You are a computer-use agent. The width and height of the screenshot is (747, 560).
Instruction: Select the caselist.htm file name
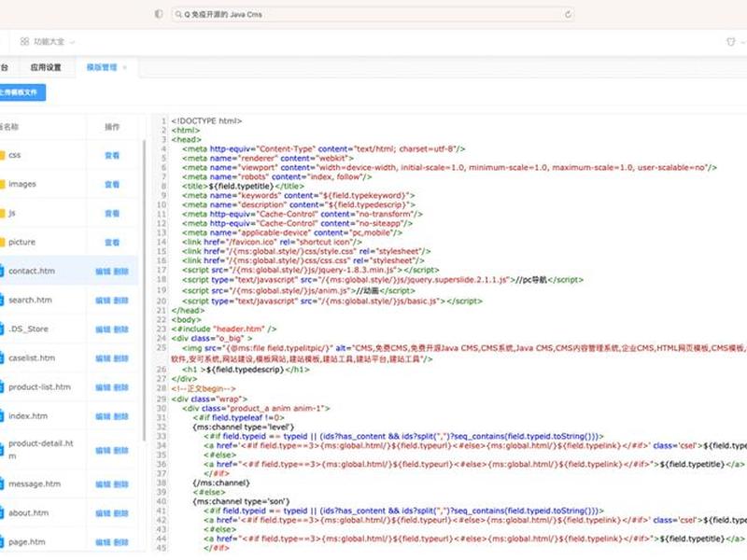32,358
